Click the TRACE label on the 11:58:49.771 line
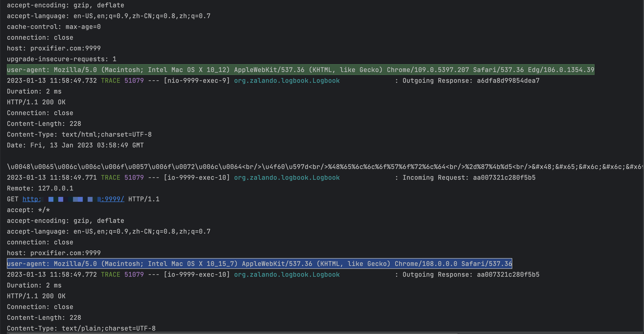The height and width of the screenshot is (334, 644). pyautogui.click(x=110, y=178)
